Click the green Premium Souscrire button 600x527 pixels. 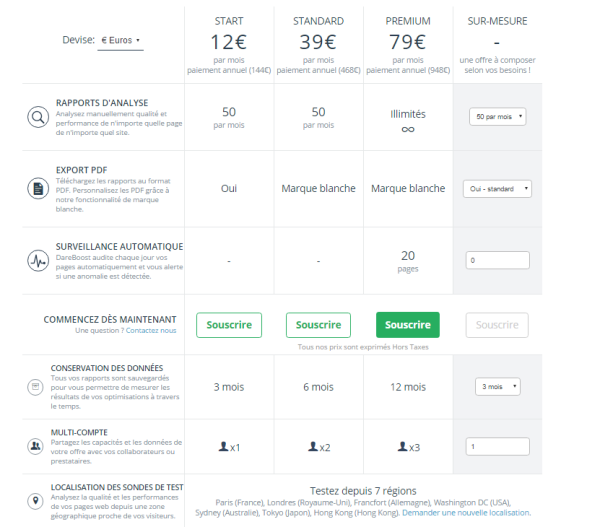[407, 325]
